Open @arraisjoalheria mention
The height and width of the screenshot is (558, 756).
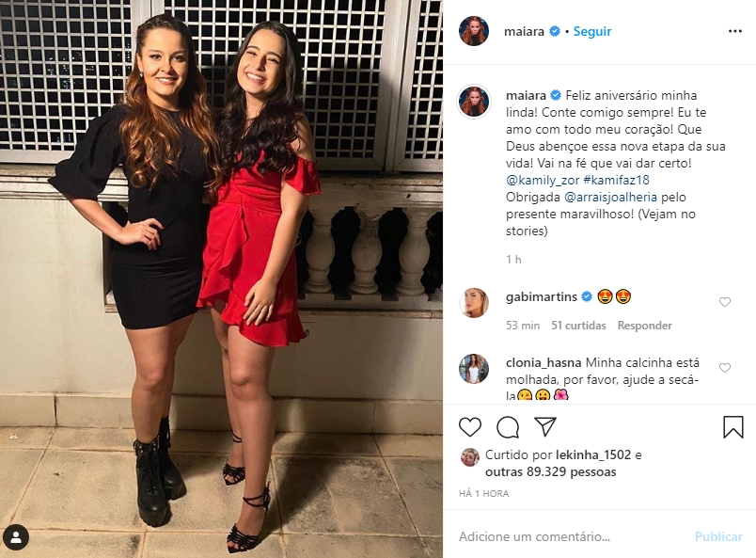[x=610, y=198]
